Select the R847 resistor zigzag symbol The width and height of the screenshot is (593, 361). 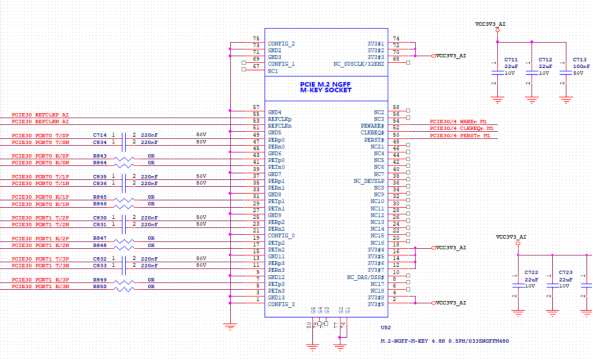coord(124,241)
